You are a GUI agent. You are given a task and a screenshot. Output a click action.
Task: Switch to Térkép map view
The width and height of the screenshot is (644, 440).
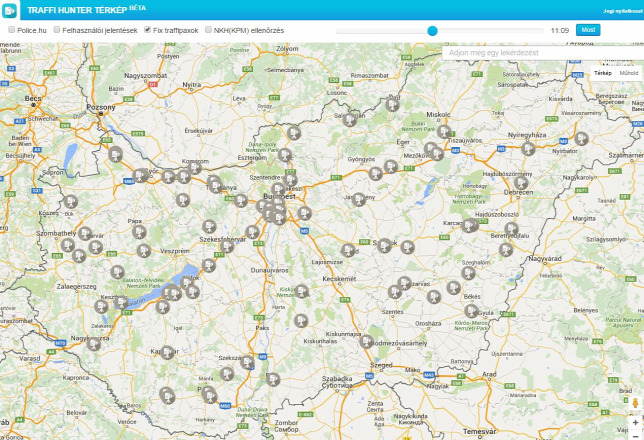point(603,73)
